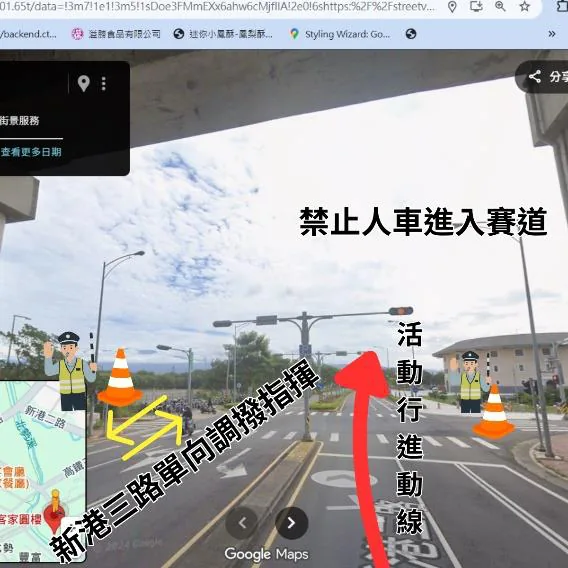
Task: Click the install app icon in address bar
Action: [476, 6]
